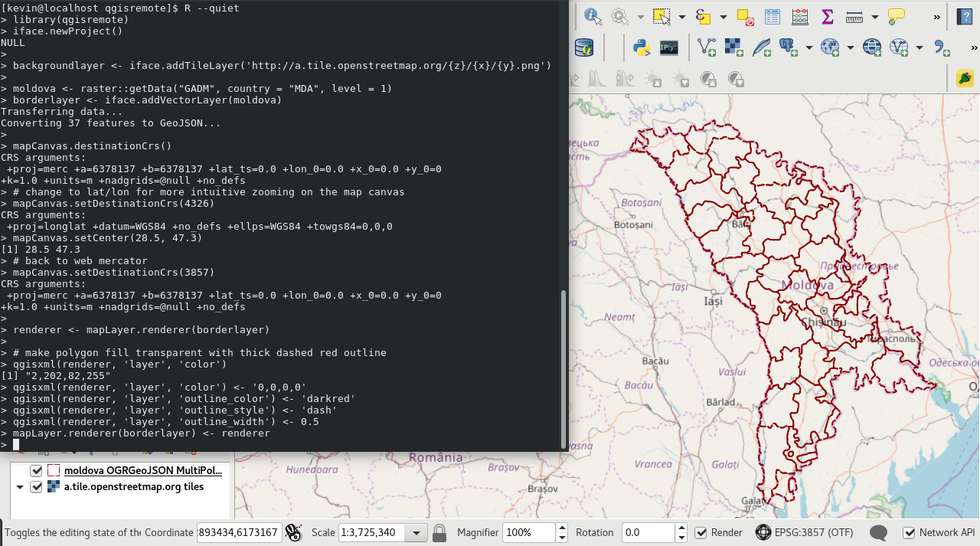
Task: Collapse the openstreetmap tiles layer tree
Action: (20, 487)
